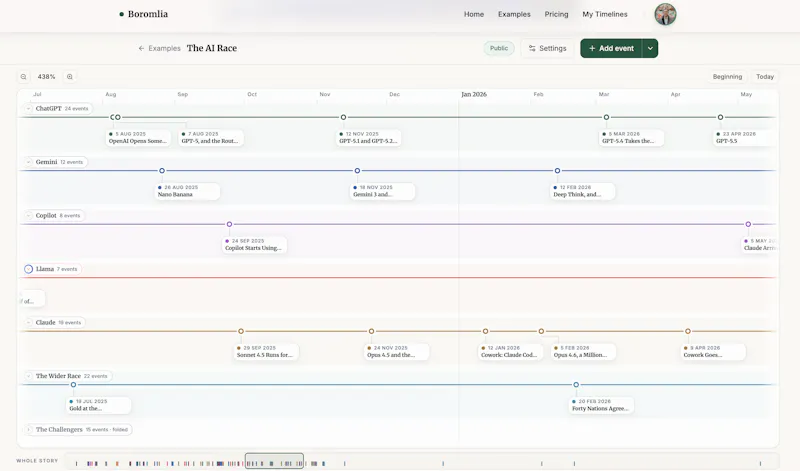
Task: Click the Whole Story viewport slider handle
Action: click(274, 461)
